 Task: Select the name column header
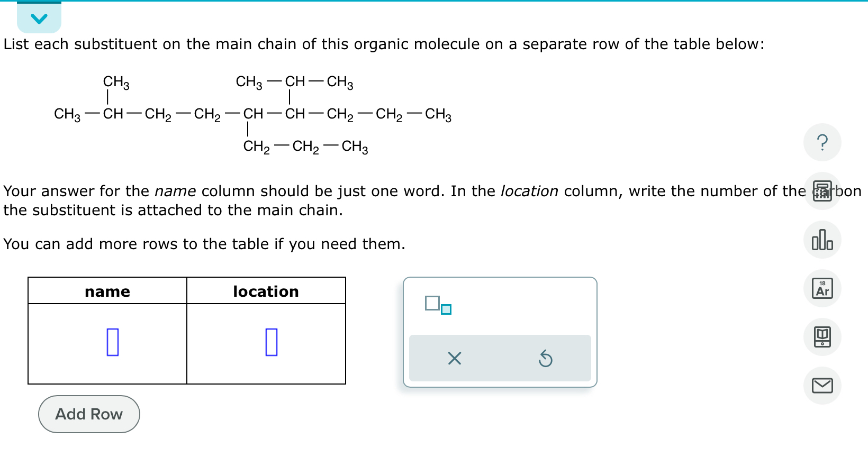pos(107,291)
